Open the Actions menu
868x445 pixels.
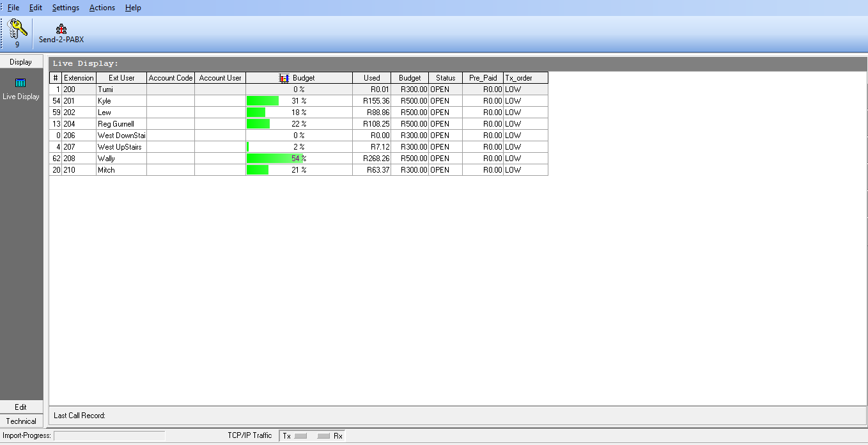click(x=102, y=8)
